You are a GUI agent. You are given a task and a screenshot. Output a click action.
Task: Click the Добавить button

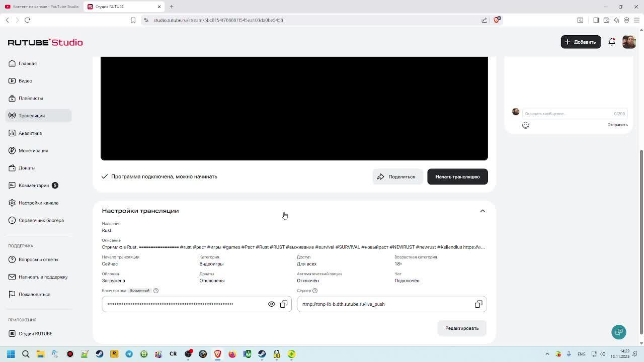coord(581,42)
